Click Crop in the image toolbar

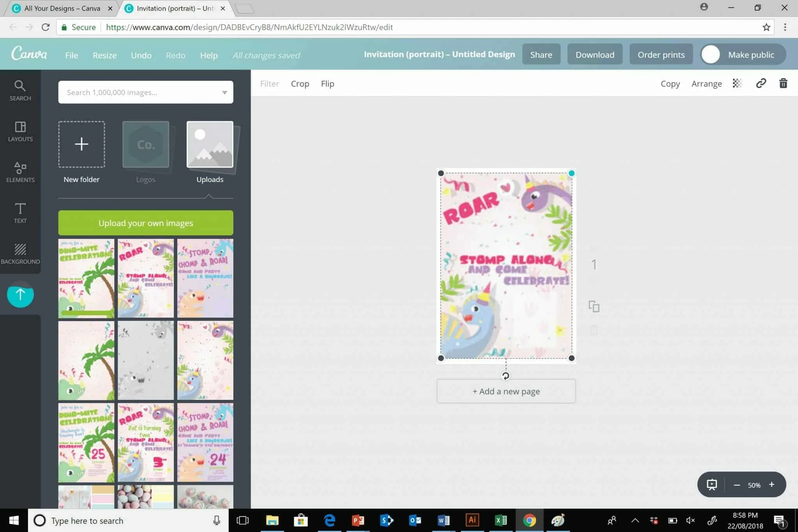pyautogui.click(x=300, y=84)
